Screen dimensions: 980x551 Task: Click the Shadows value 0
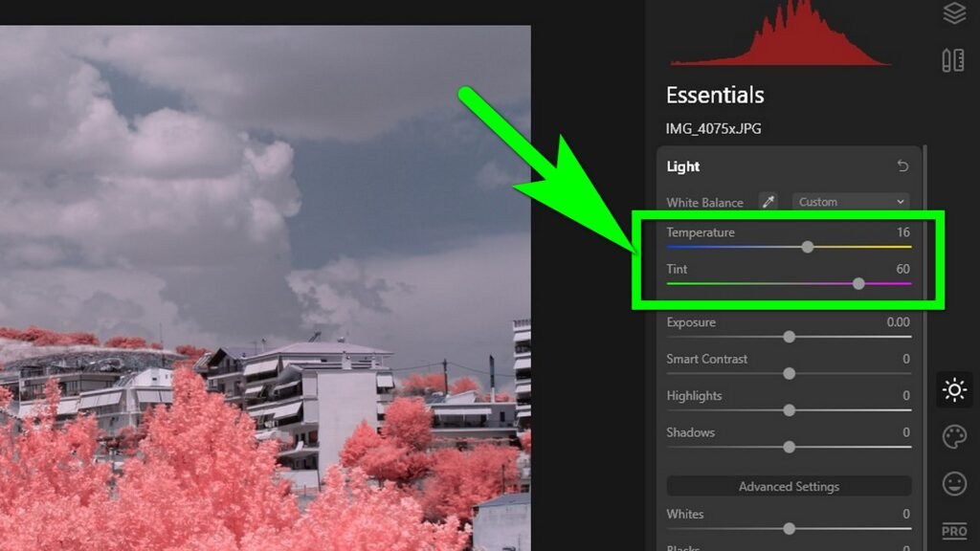point(906,432)
